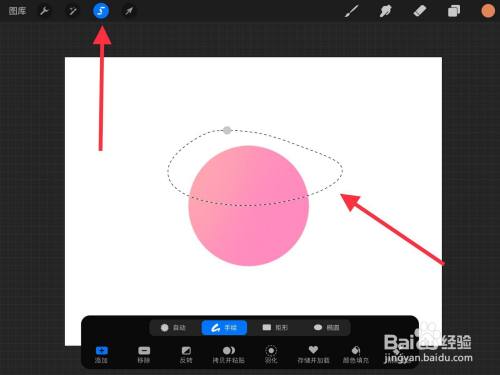The height and width of the screenshot is (375, 500).
Task: Open the orange active color swatch
Action: 488,11
